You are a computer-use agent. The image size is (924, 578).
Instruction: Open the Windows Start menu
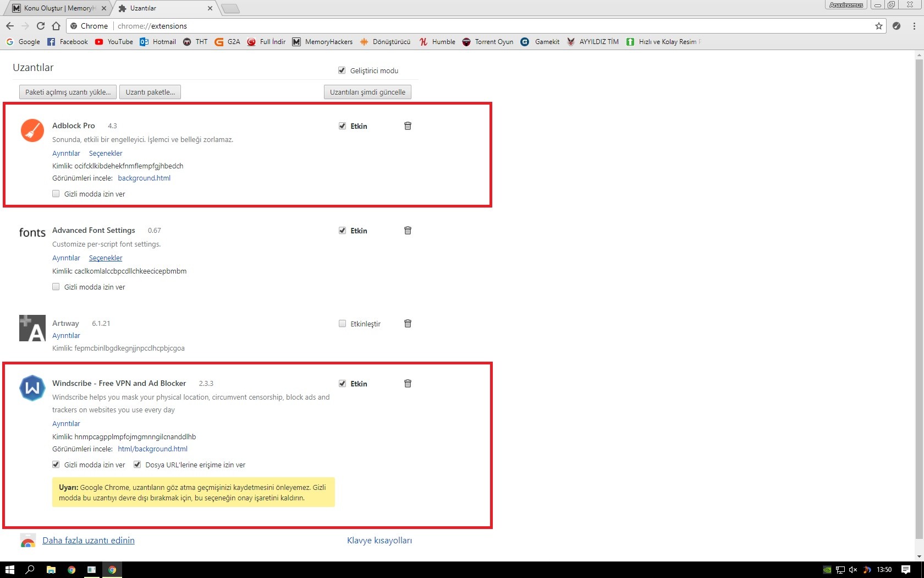tap(9, 570)
